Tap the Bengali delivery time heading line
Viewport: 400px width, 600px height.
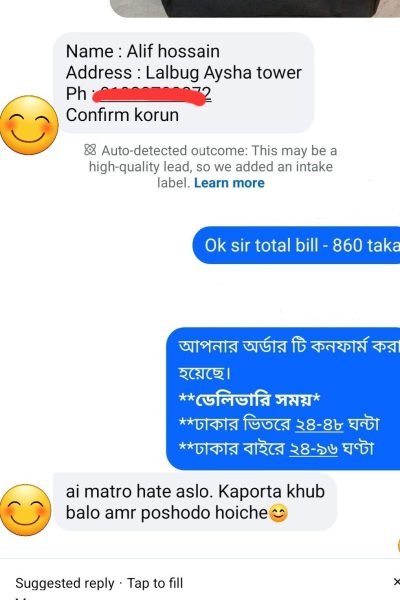pyautogui.click(x=250, y=399)
